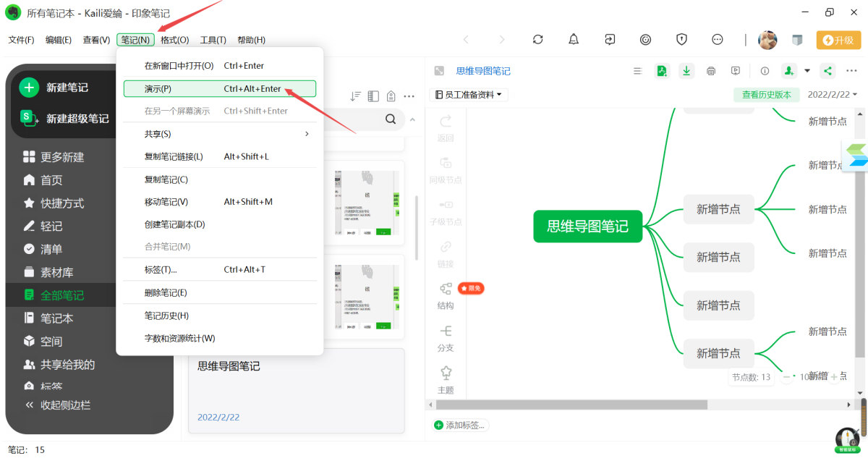Click the mind map horizontal scrollbar
This screenshot has height=461, width=868.
571,405
